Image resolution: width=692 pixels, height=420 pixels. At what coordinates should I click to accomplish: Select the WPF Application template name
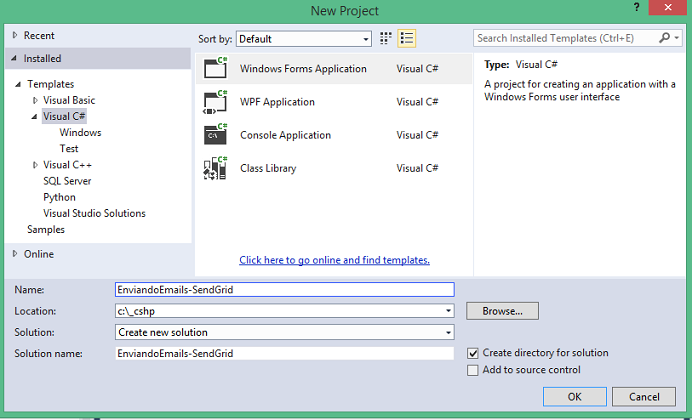coord(277,102)
